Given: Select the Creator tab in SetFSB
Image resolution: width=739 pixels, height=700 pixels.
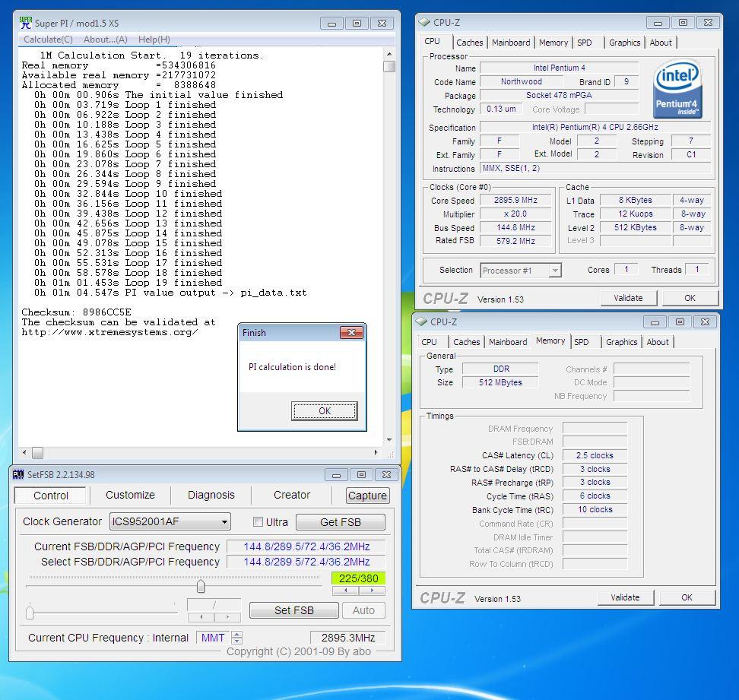Looking at the screenshot, I should point(292,495).
